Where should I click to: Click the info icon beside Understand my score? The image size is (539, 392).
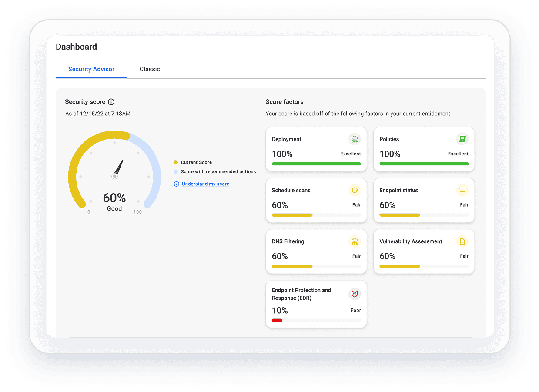(177, 184)
